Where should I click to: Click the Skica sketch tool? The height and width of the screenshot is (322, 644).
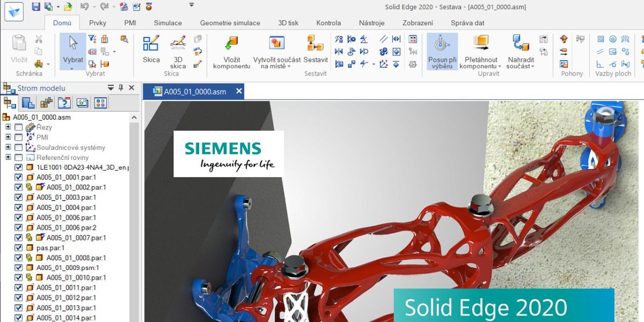click(151, 49)
